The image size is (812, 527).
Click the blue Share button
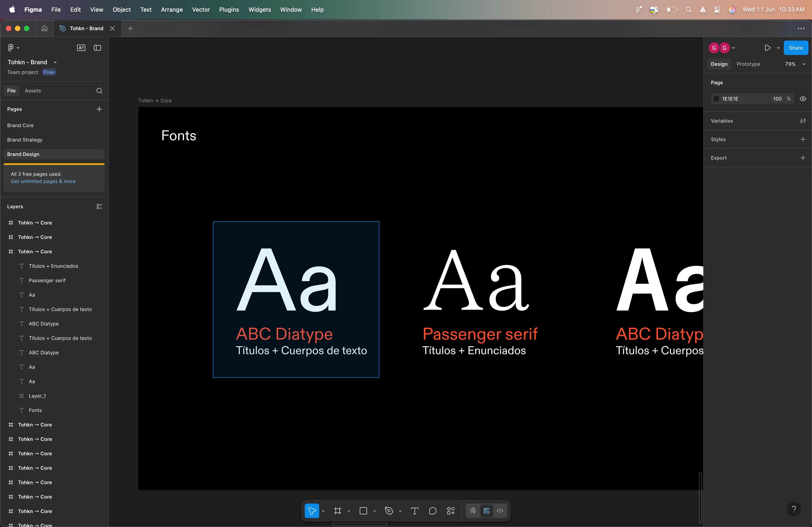(796, 48)
